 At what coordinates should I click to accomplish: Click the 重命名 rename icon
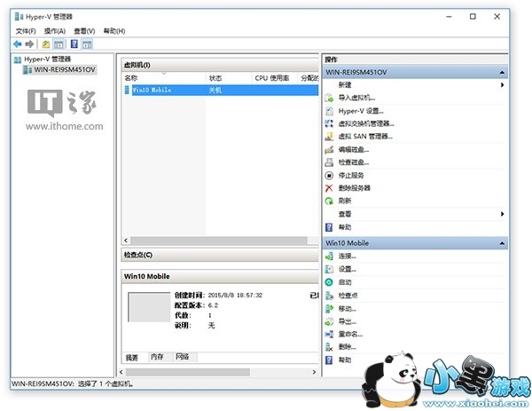(x=329, y=335)
